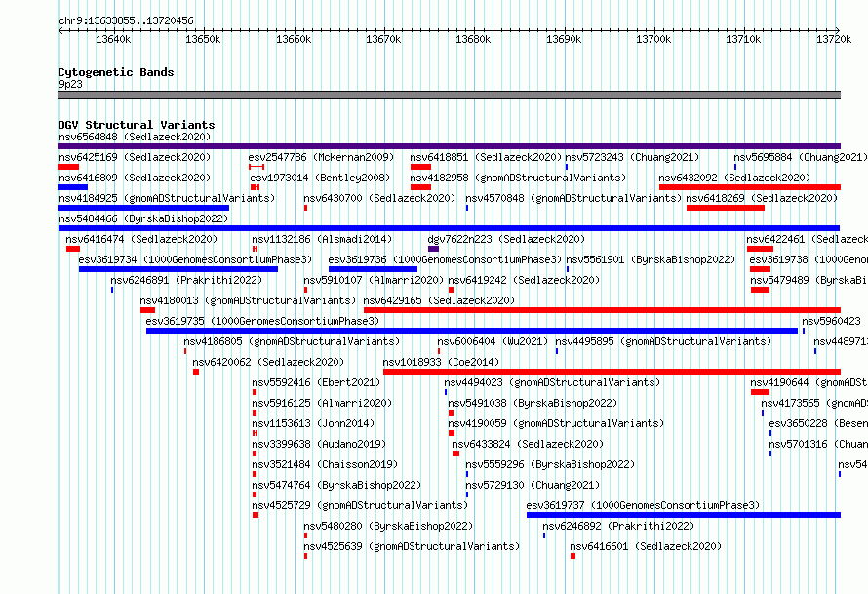
Task: Click the red nsv6429165 variant bar
Action: click(x=603, y=310)
